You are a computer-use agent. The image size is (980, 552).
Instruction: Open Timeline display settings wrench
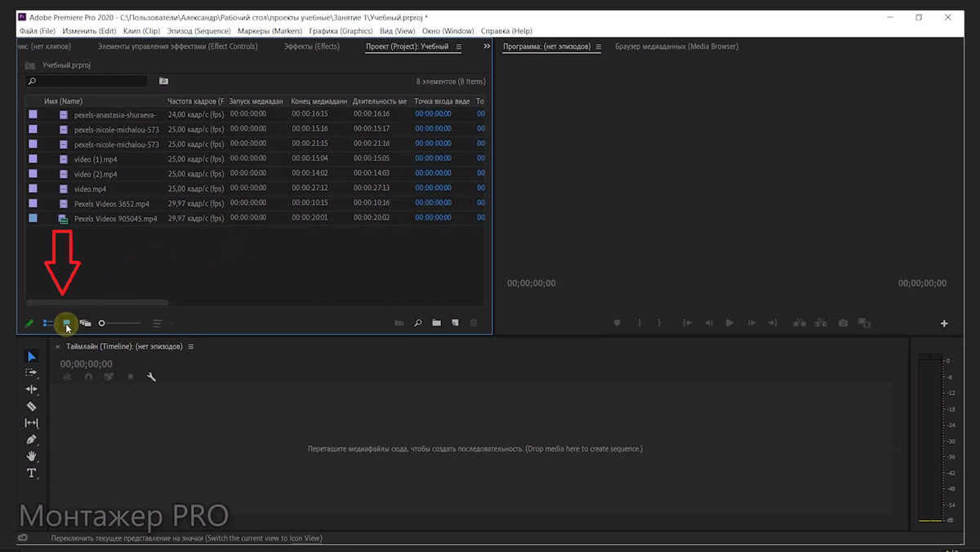click(151, 377)
